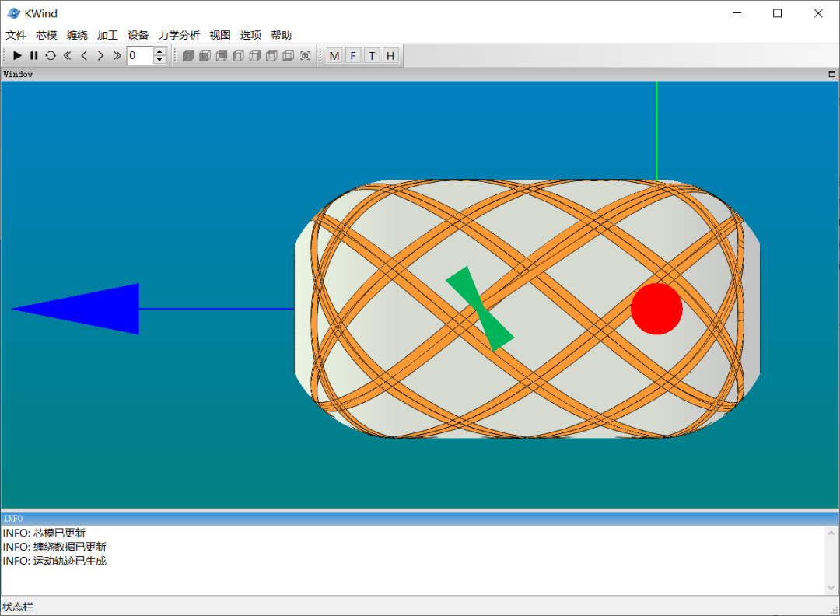Decrease frame number with spinner down arrow
This screenshot has height=616, width=840.
click(x=159, y=59)
